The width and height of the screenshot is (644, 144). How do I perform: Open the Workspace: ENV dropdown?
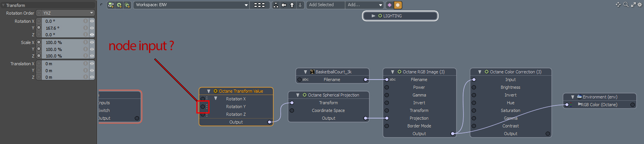191,5
